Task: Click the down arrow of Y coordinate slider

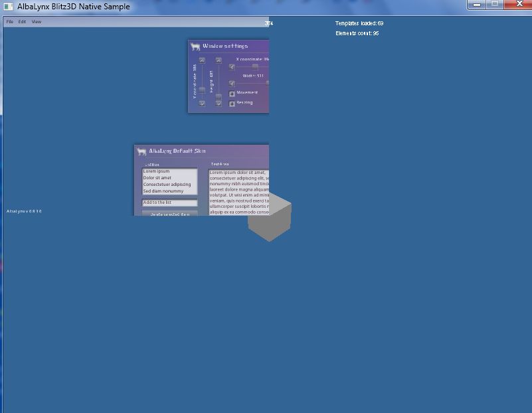Action: 202,104
